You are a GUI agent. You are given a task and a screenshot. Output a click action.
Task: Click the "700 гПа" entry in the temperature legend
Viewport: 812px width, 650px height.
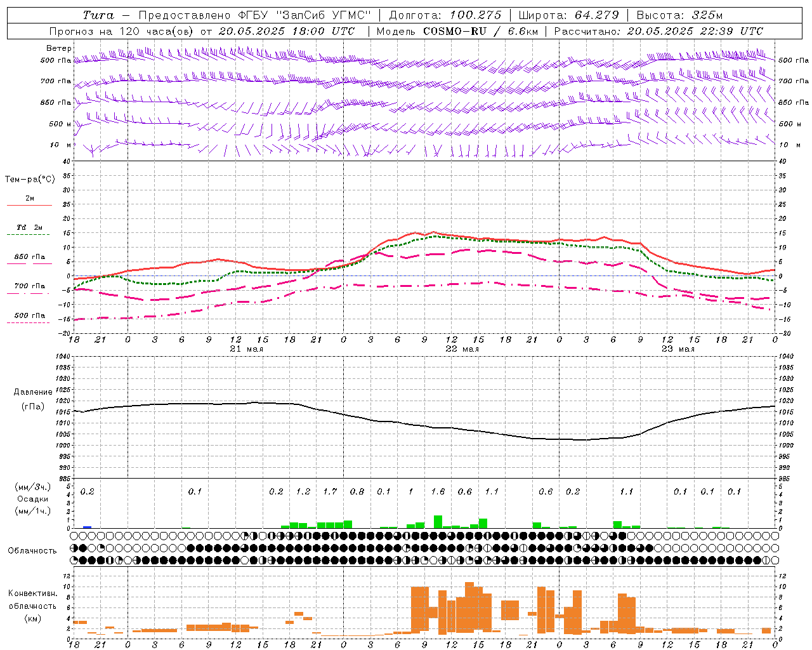[x=29, y=286]
